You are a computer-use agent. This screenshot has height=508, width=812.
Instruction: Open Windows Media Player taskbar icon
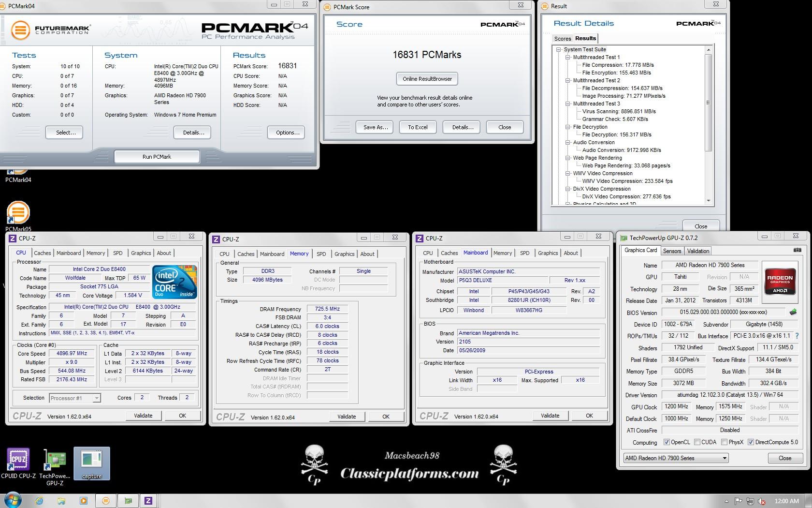(x=83, y=501)
